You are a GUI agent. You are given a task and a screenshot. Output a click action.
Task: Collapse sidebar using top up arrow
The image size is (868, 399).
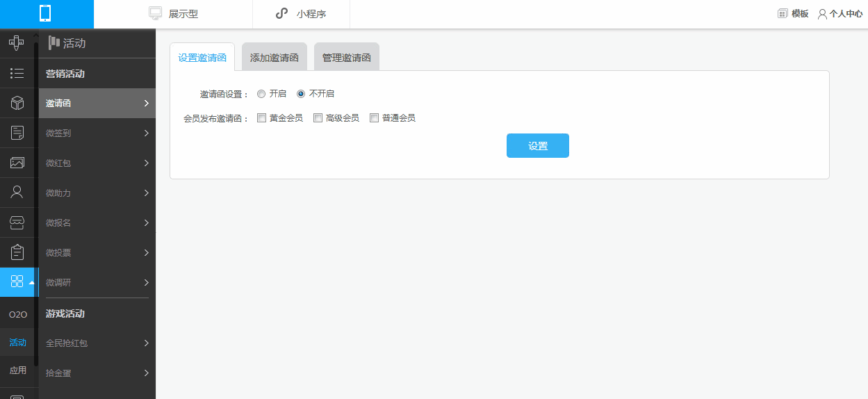(x=35, y=34)
